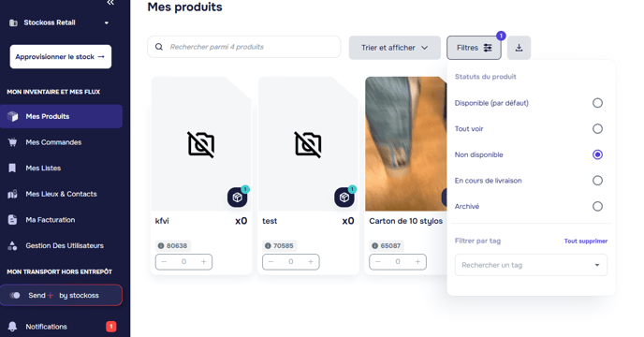Expand the Stockoss Retail account selector
644x337 pixels.
pyautogui.click(x=60, y=22)
